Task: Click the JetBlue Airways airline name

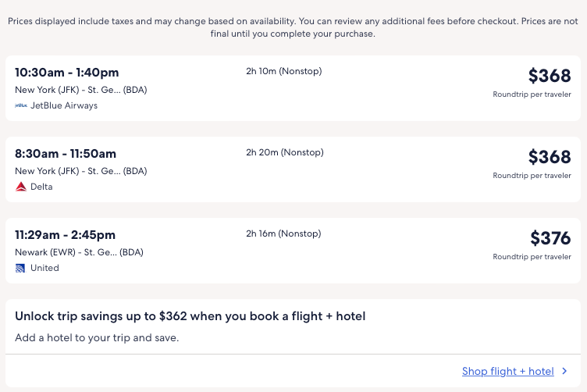Action: (x=64, y=105)
